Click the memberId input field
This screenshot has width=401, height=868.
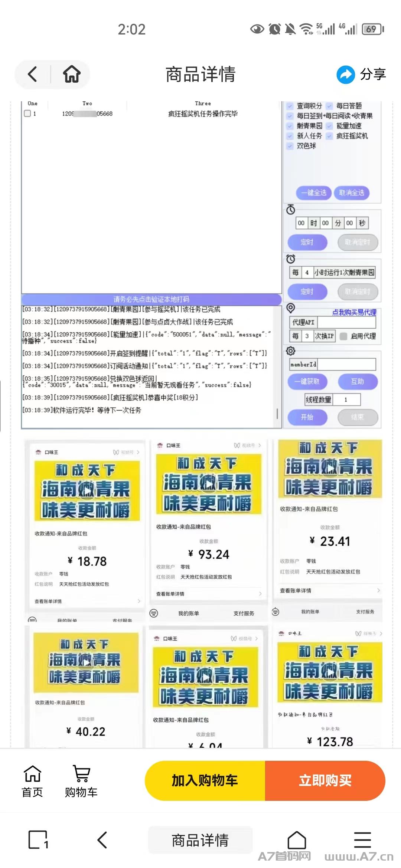point(346,364)
